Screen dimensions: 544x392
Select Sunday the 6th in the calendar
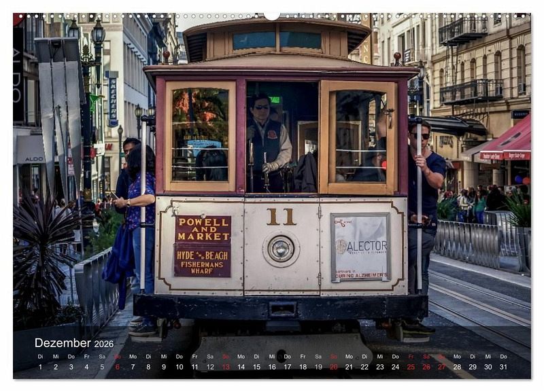pos(117,367)
